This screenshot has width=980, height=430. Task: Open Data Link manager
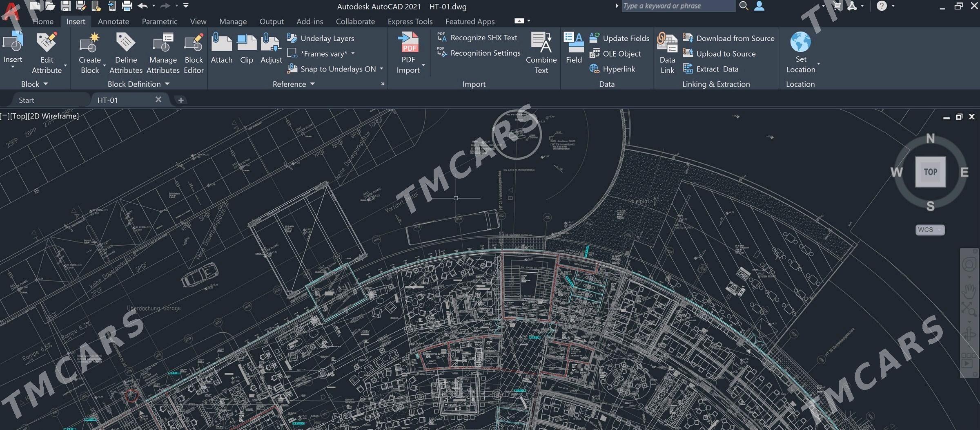tap(667, 53)
